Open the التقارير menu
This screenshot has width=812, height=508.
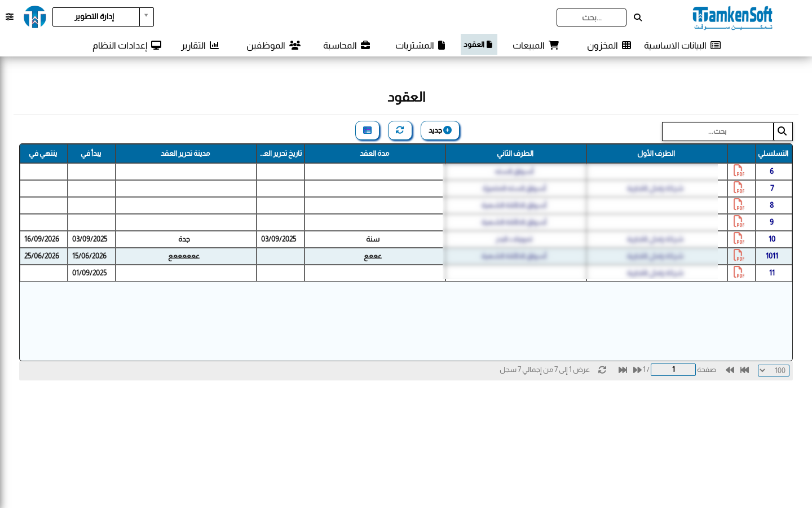(x=200, y=45)
